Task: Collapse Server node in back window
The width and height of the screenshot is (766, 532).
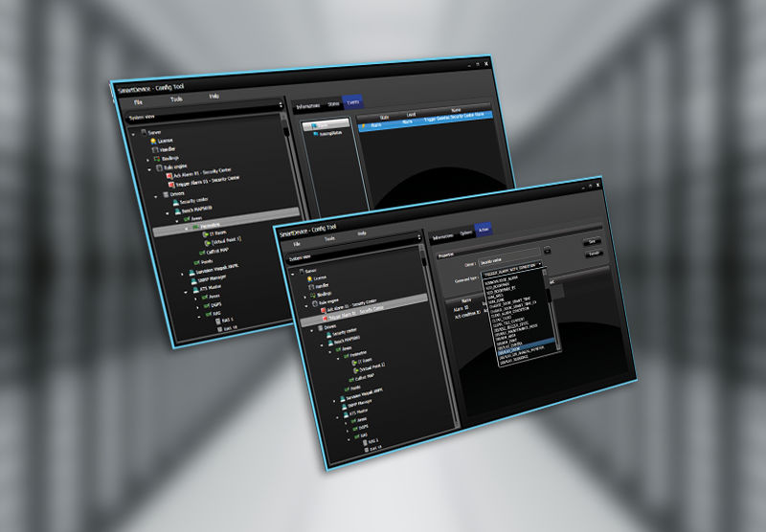Action: pos(133,133)
